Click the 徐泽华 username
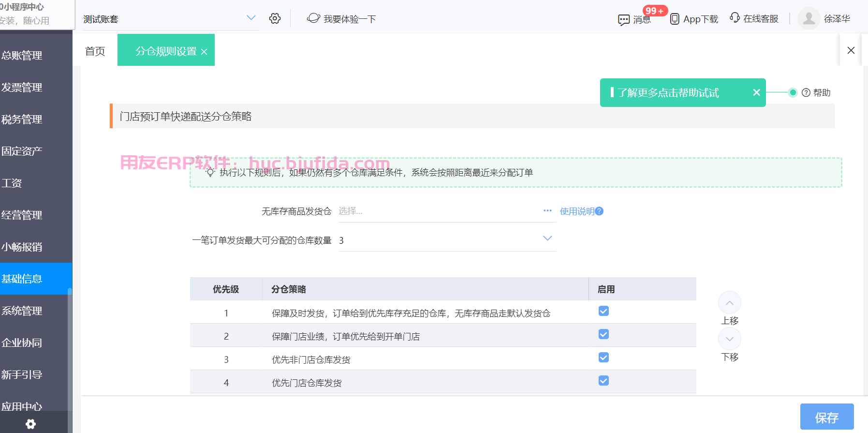This screenshot has width=868, height=433. tap(837, 18)
